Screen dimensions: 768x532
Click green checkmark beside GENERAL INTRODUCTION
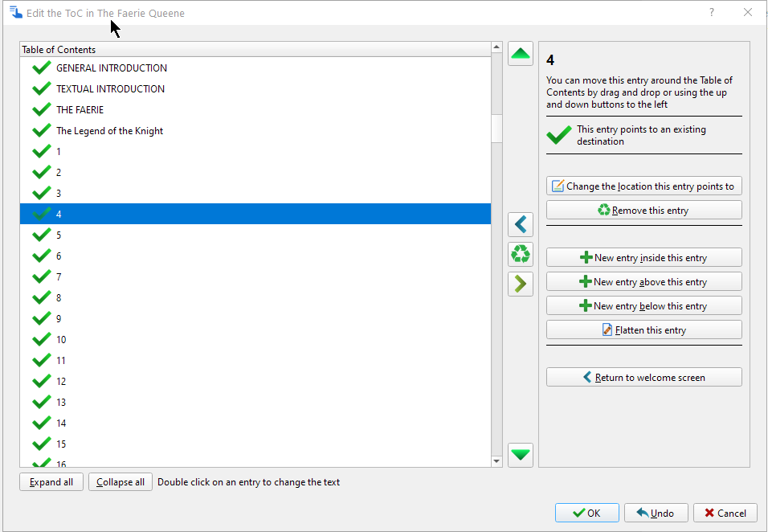(42, 68)
